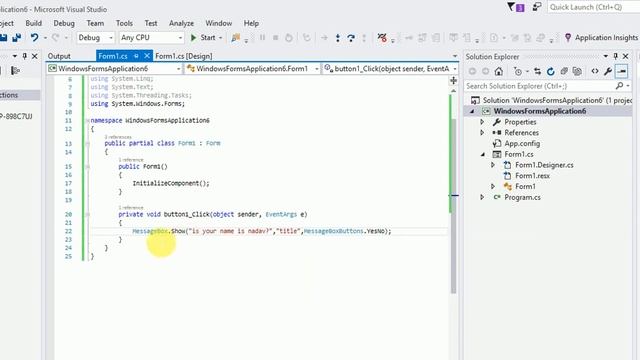Click the Stop debugging square icon
This screenshot has width=640, height=360.
click(276, 38)
